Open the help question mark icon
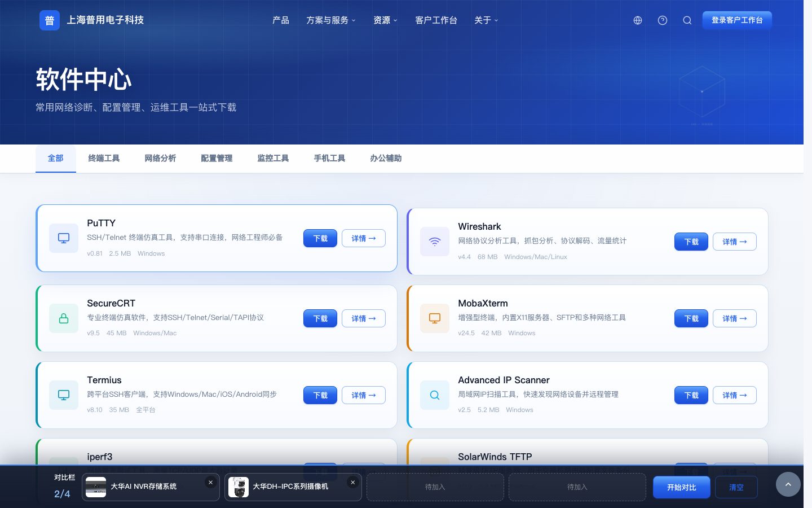The height and width of the screenshot is (508, 812). pos(663,20)
